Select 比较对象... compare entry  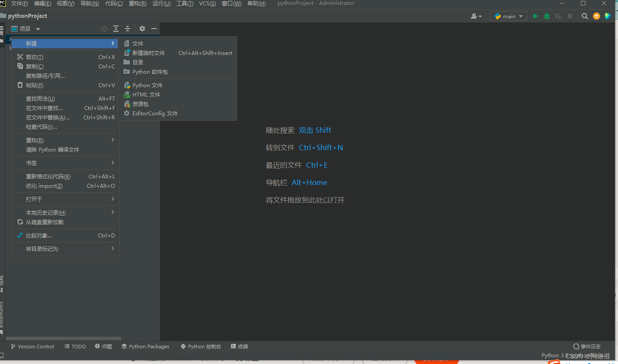(x=65, y=235)
